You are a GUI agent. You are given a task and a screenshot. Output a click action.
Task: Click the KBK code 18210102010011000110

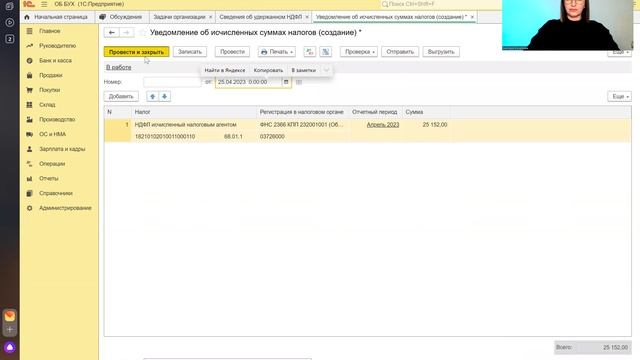click(x=165, y=137)
